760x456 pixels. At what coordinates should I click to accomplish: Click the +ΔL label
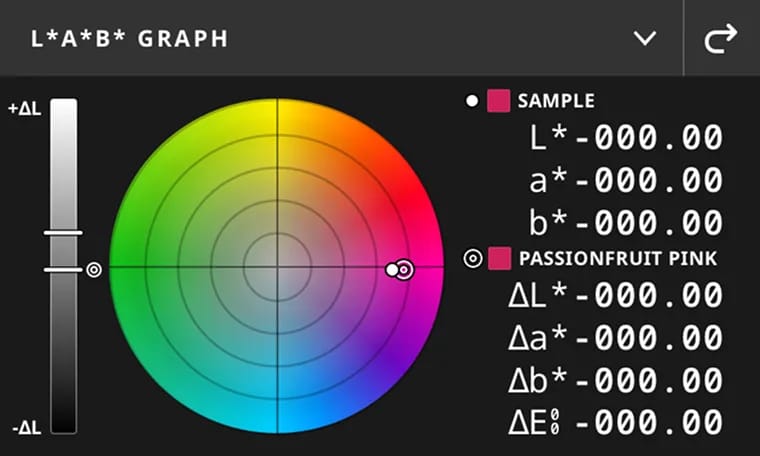(24, 109)
